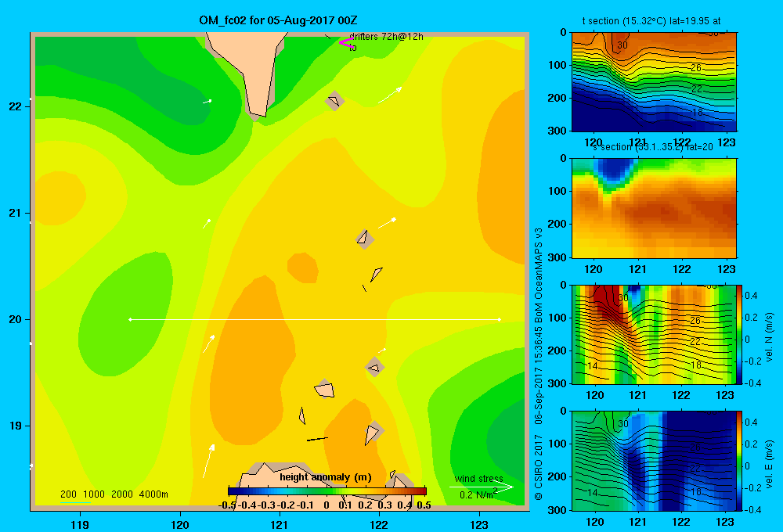
Task: Click the magenta drifter track marker
Action: pos(345,43)
